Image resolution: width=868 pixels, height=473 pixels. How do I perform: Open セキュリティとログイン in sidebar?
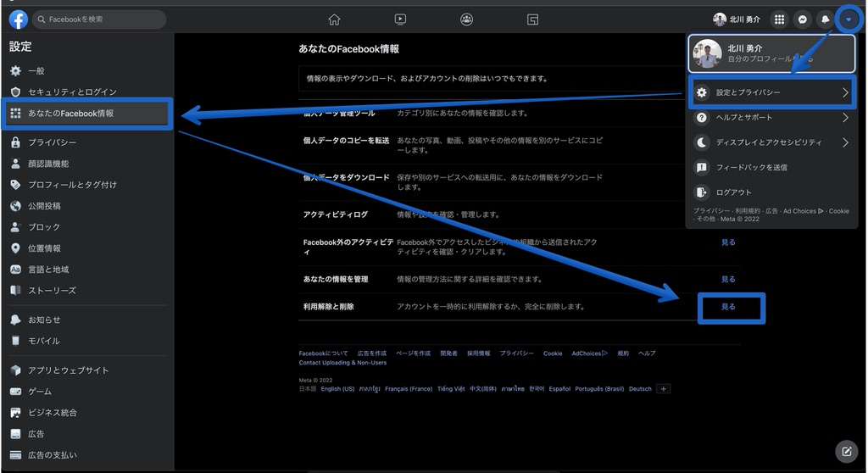87,92
